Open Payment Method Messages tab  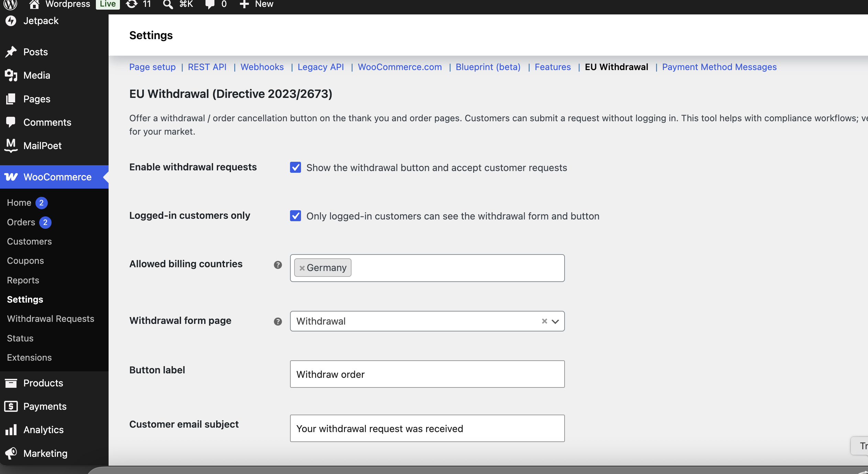pos(719,67)
